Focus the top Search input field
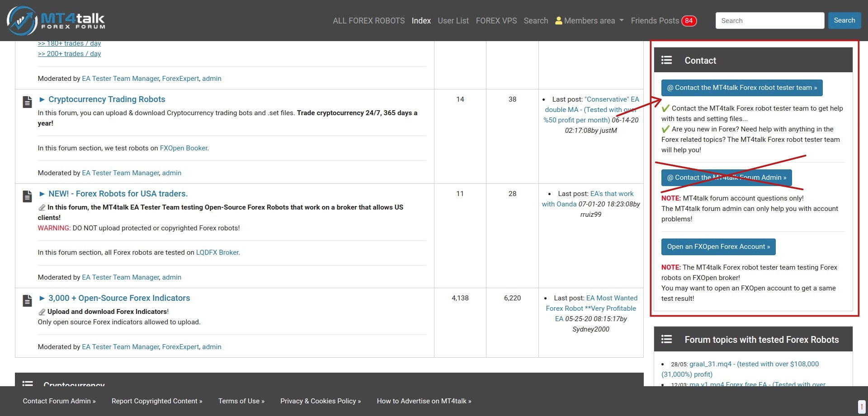868x416 pixels. point(770,21)
